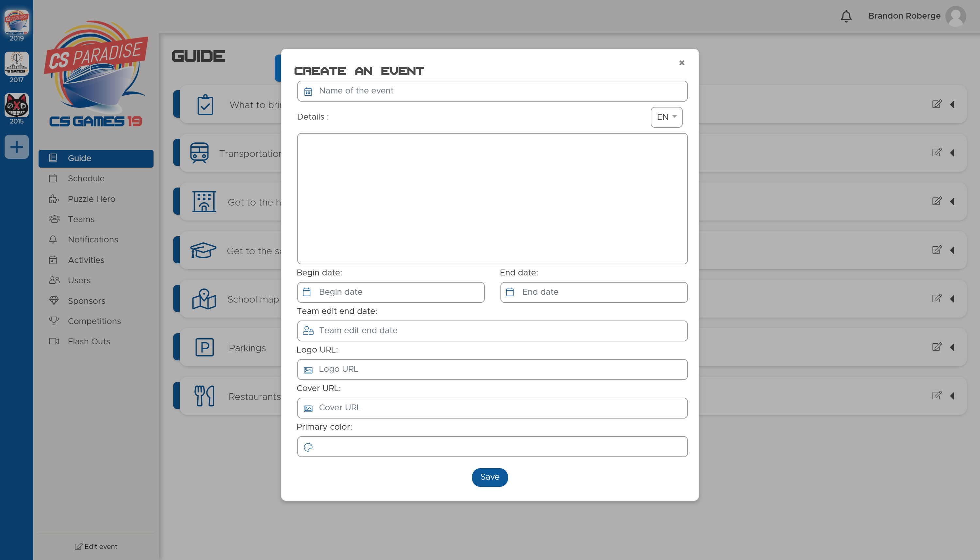The image size is (980, 560).
Task: Click the Name of the event field
Action: click(492, 91)
